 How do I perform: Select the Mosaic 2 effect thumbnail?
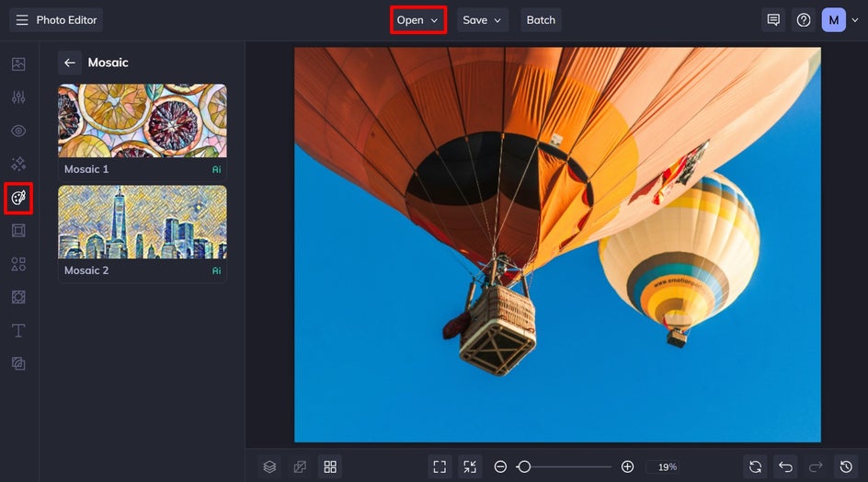pos(143,234)
